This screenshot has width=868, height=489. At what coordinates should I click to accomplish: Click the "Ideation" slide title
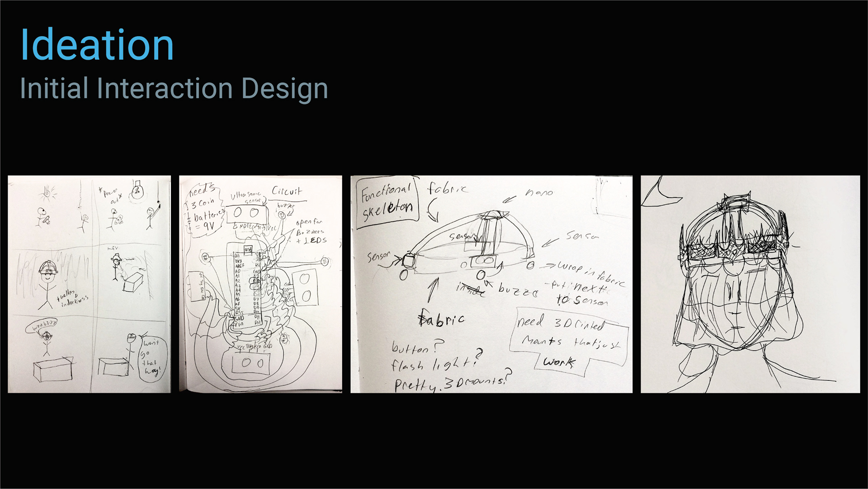(x=97, y=45)
